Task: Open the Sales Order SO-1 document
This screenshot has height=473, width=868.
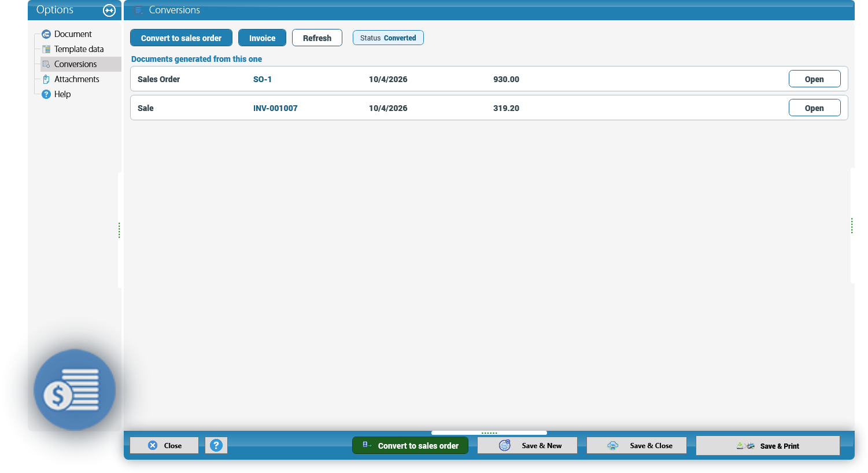Action: [x=814, y=79]
